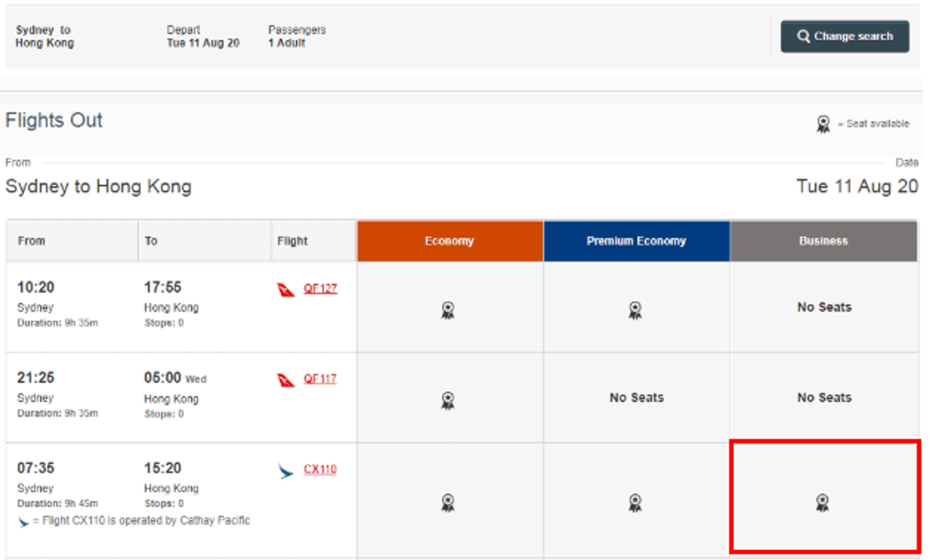
Task: Click the Sydney to Hong Kong route heading
Action: 99,187
